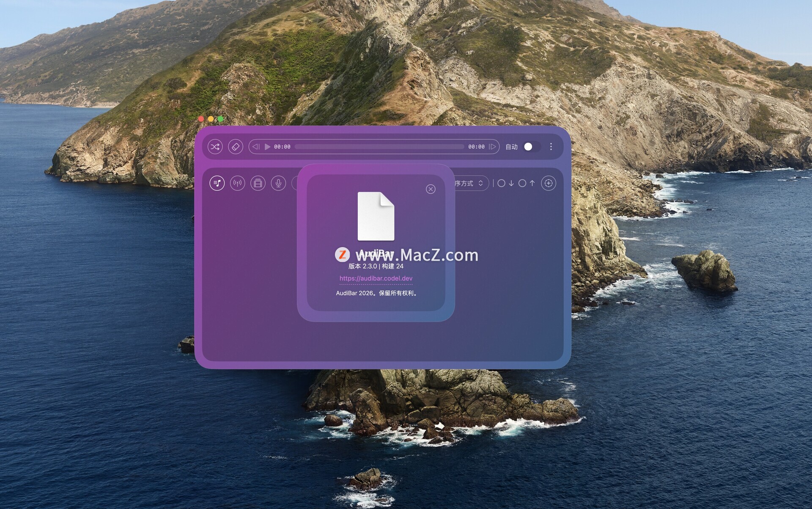The width and height of the screenshot is (812, 509).
Task: Click the playback progress bar
Action: pos(379,147)
